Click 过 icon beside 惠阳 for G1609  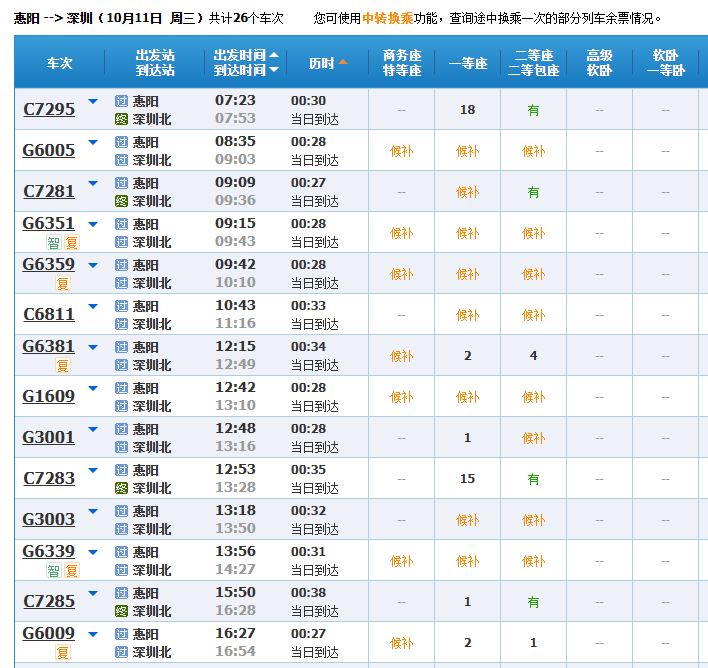[121, 388]
